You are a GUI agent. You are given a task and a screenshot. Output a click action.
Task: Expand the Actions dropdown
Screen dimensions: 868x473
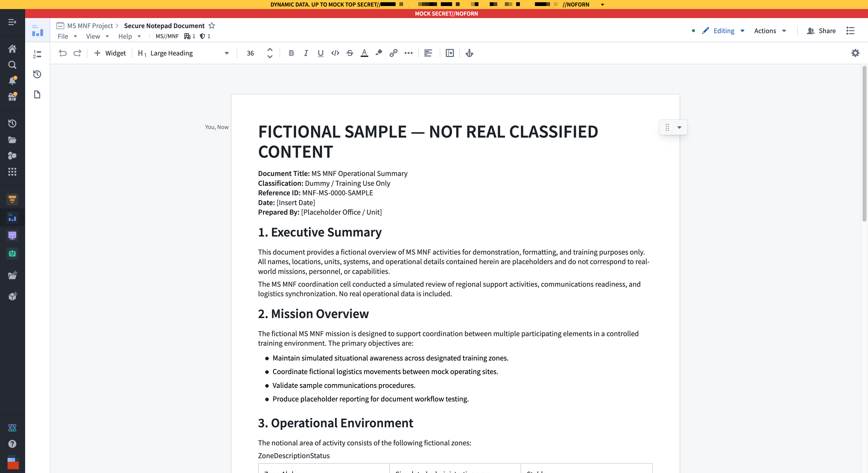pyautogui.click(x=784, y=31)
